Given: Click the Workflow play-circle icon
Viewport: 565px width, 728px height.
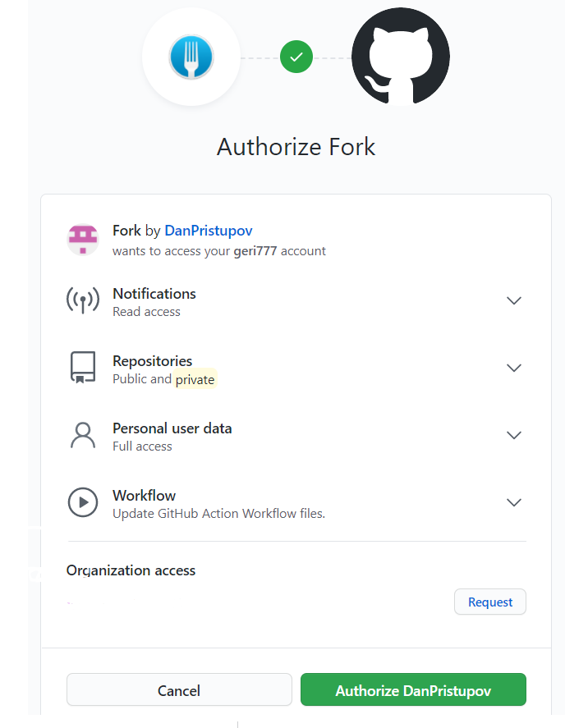Looking at the screenshot, I should tap(82, 502).
